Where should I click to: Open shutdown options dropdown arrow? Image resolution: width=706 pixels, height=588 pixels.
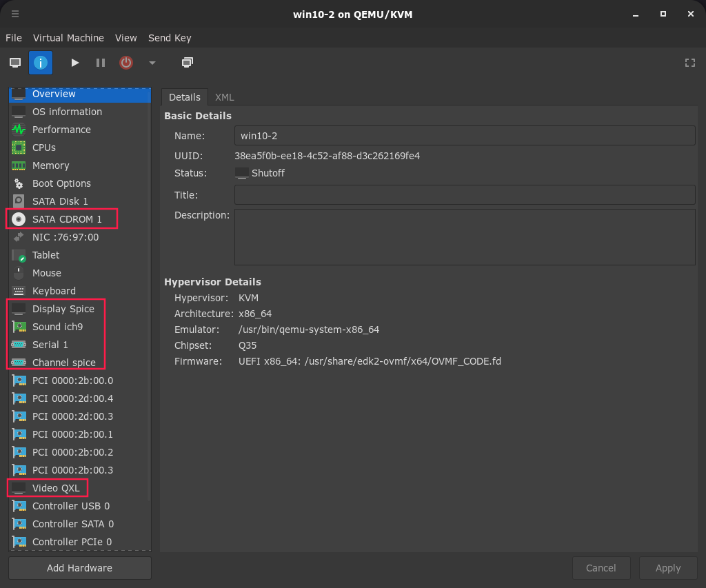[152, 63]
